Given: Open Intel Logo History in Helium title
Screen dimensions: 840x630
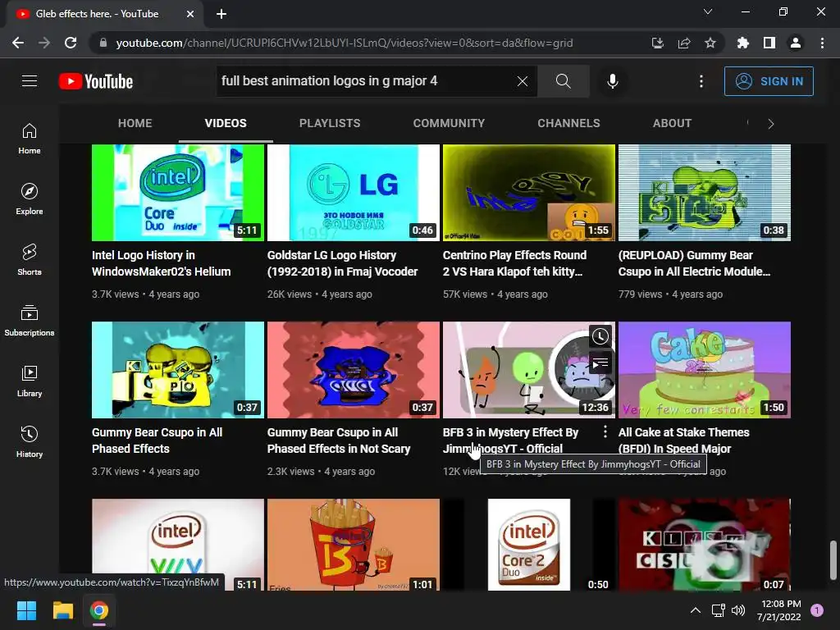Looking at the screenshot, I should coord(162,263).
